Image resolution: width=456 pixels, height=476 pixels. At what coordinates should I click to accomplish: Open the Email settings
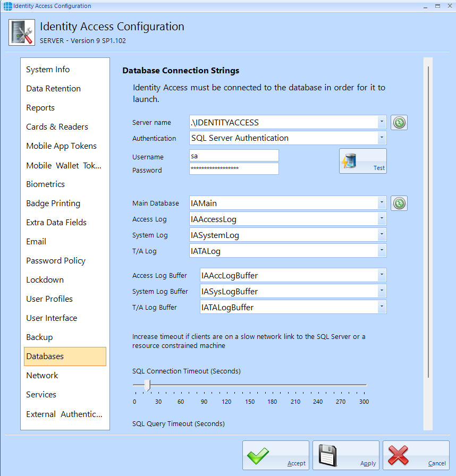tap(65, 242)
